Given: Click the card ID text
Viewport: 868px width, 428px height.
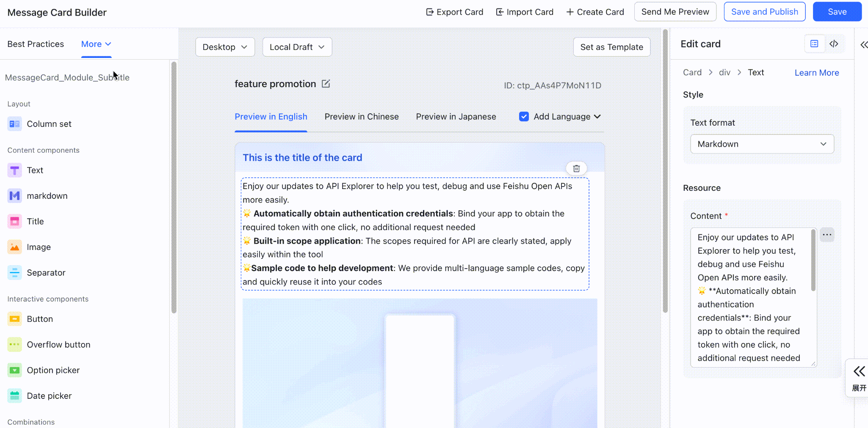Looking at the screenshot, I should (553, 85).
